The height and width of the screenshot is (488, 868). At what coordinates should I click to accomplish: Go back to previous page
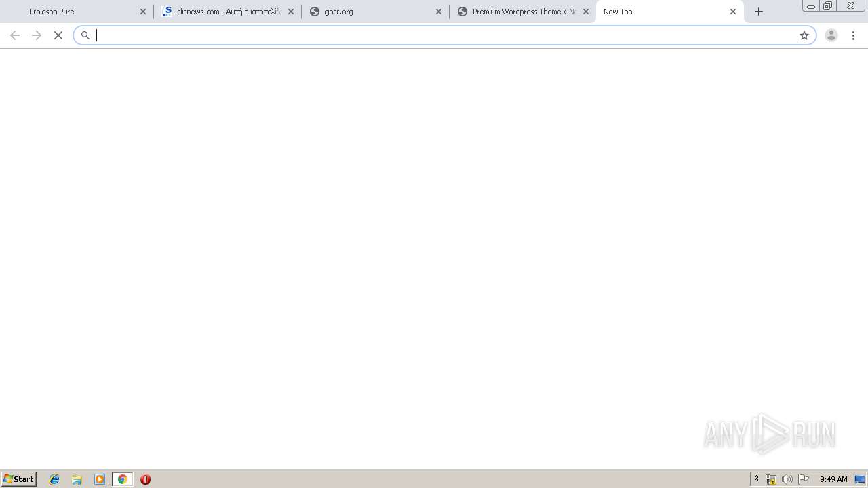(15, 35)
